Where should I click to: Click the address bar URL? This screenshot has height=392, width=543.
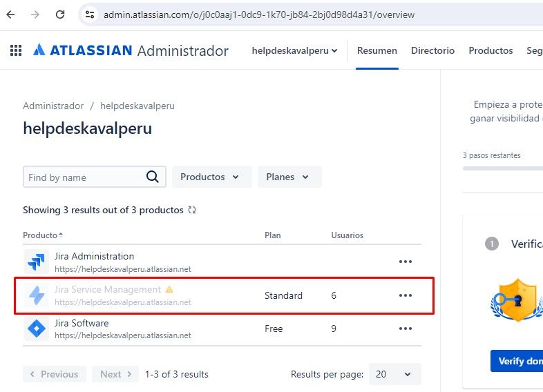pyautogui.click(x=258, y=15)
